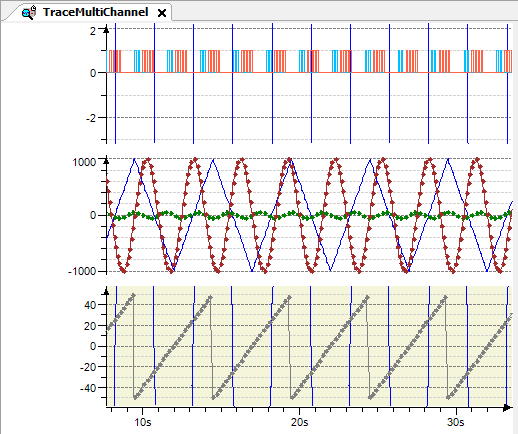Click the top diagram Y-axis arrow
This screenshot has width=518, height=434.
106,30
